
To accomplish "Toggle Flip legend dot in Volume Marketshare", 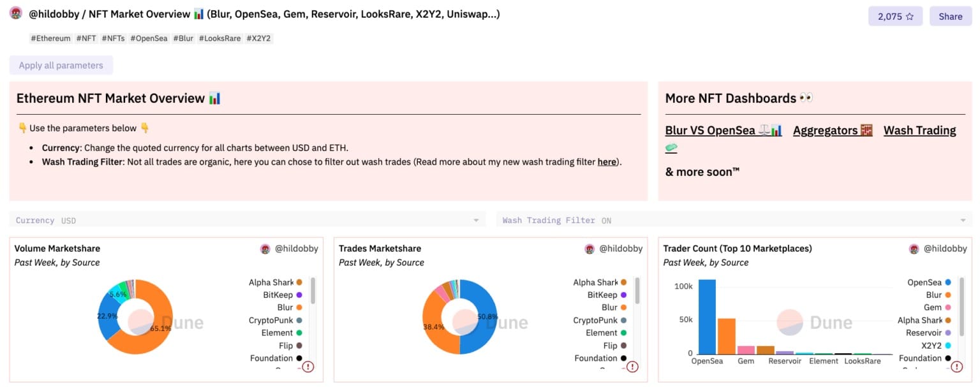I will click(x=299, y=346).
